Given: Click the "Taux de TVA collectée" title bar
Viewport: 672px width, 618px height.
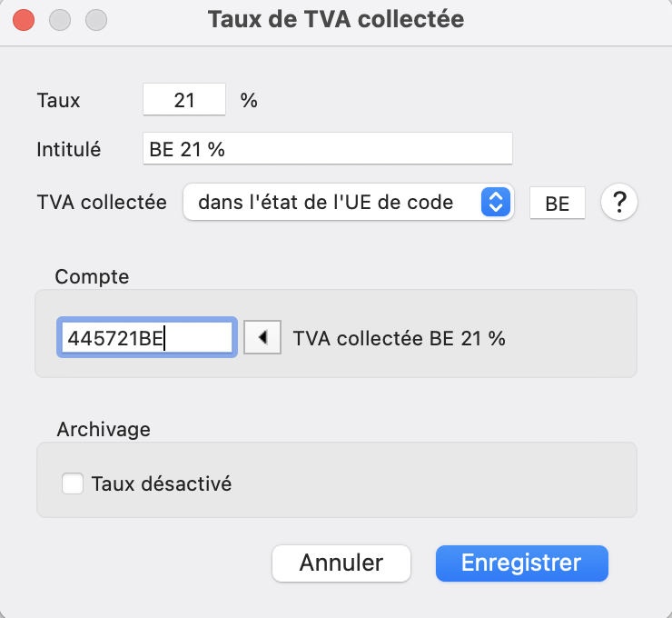Looking at the screenshot, I should (x=336, y=19).
